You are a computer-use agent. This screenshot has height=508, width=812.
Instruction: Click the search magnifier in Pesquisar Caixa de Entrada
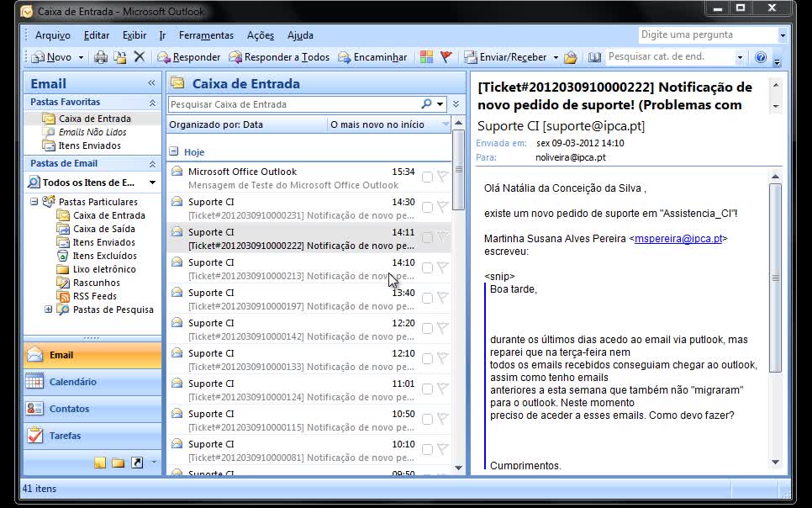[426, 104]
